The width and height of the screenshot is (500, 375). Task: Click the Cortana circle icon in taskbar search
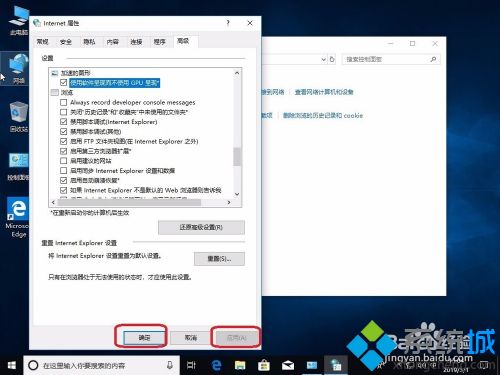click(x=33, y=365)
